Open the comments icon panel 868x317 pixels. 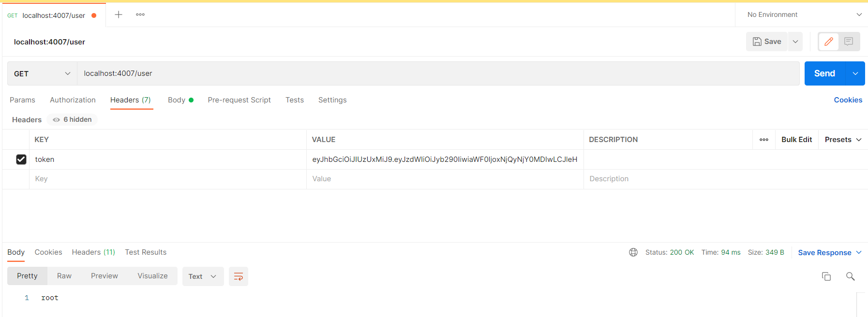849,42
